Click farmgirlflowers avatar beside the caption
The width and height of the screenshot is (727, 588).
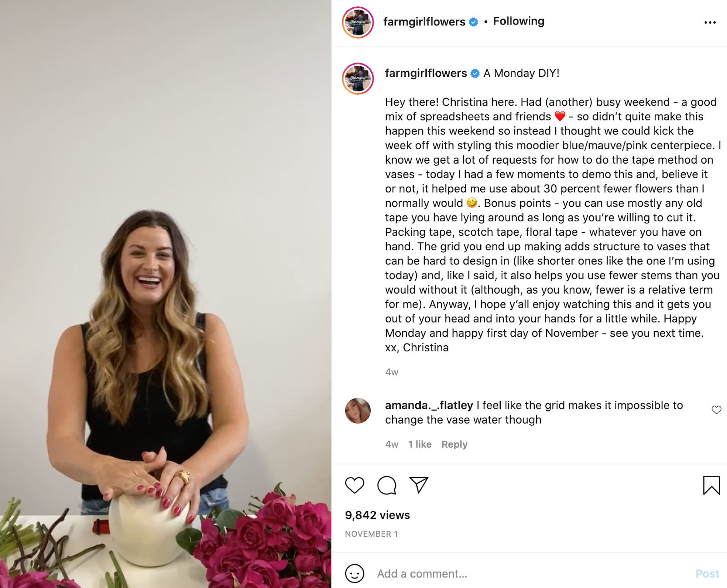tap(358, 79)
